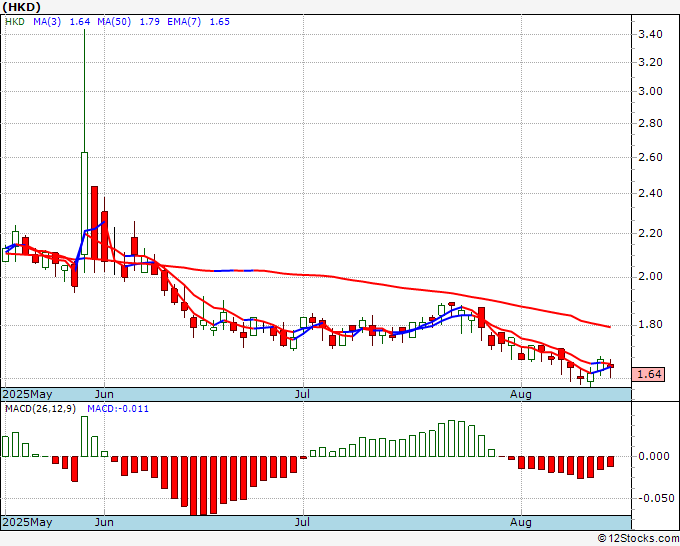Viewport: 680px width, 546px height.
Task: Click the 0.000 MACD axis label
Action: coord(654,456)
